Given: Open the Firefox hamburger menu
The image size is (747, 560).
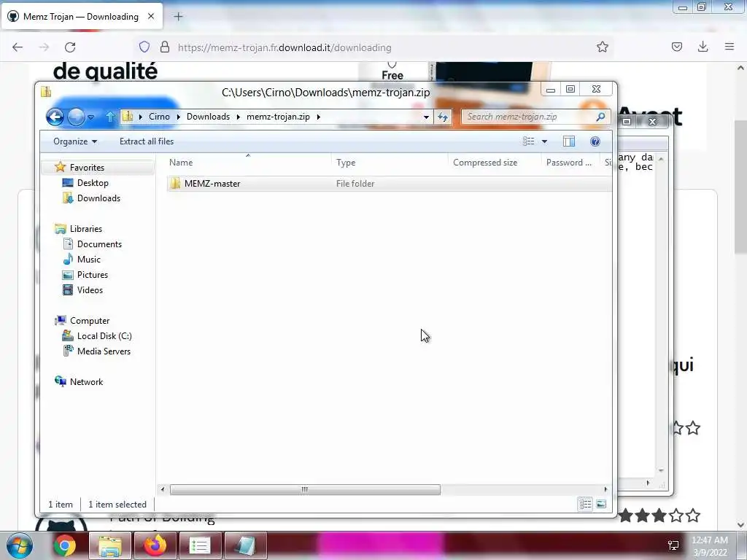Looking at the screenshot, I should click(729, 47).
